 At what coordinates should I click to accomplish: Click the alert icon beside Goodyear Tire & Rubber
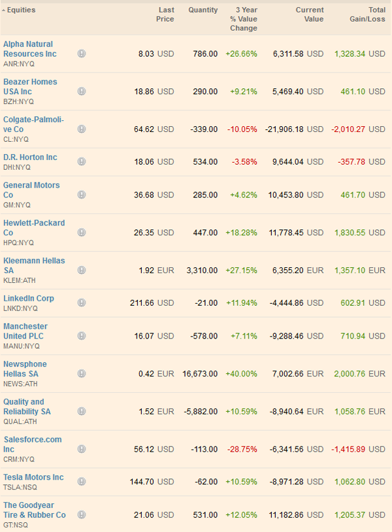tap(82, 515)
